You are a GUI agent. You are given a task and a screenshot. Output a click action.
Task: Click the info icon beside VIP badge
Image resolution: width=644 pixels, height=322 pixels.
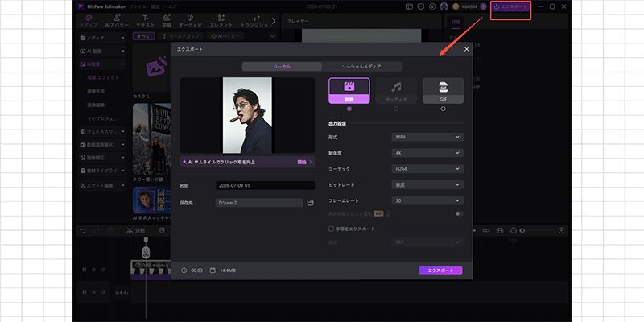pos(388,213)
